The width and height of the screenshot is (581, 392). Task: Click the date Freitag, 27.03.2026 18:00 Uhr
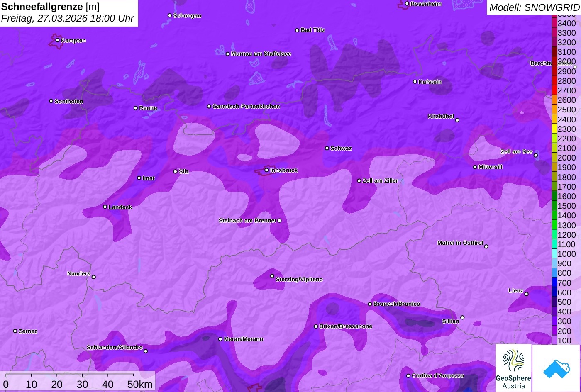68,18
